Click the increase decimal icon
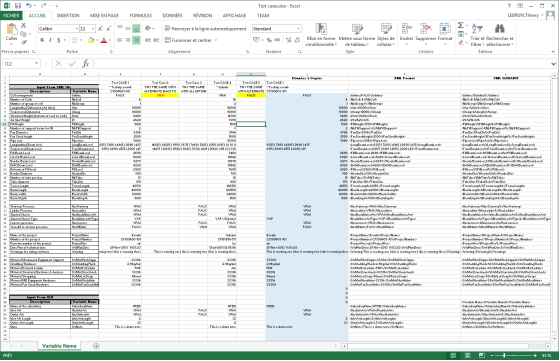This screenshot has height=361, width=560. tap(289, 40)
